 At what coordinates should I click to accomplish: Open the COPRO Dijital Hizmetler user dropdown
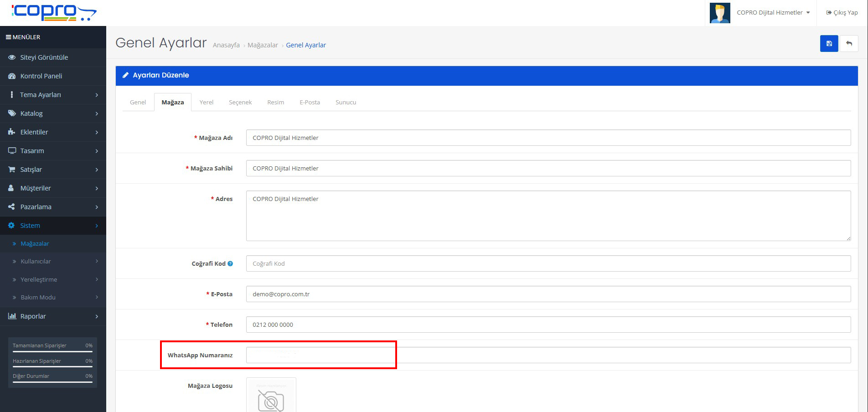click(x=773, y=13)
